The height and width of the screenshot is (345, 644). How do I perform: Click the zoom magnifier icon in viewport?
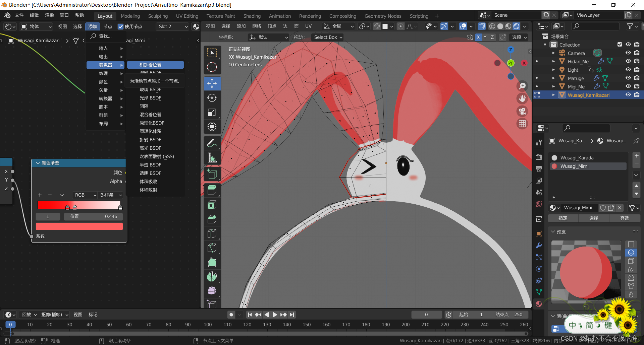522,86
